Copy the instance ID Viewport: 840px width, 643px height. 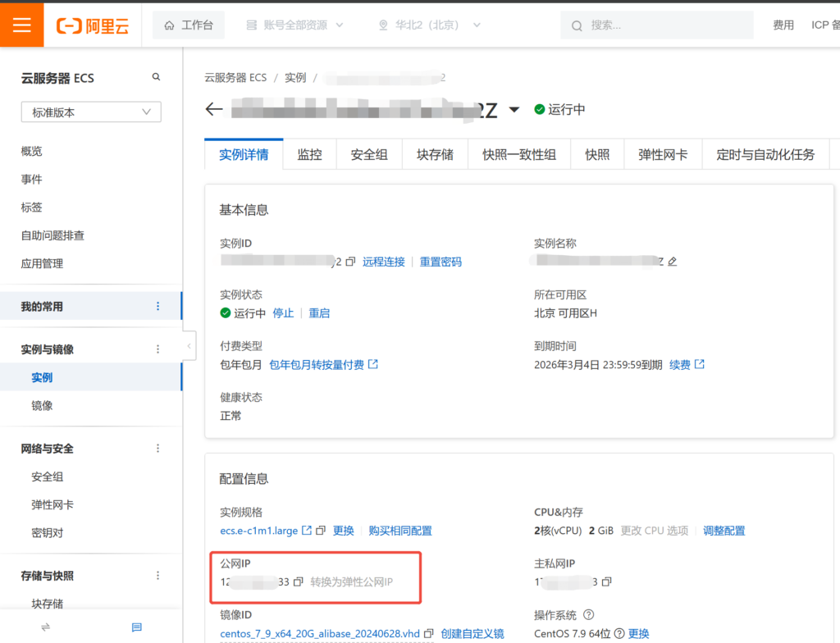coord(350,262)
